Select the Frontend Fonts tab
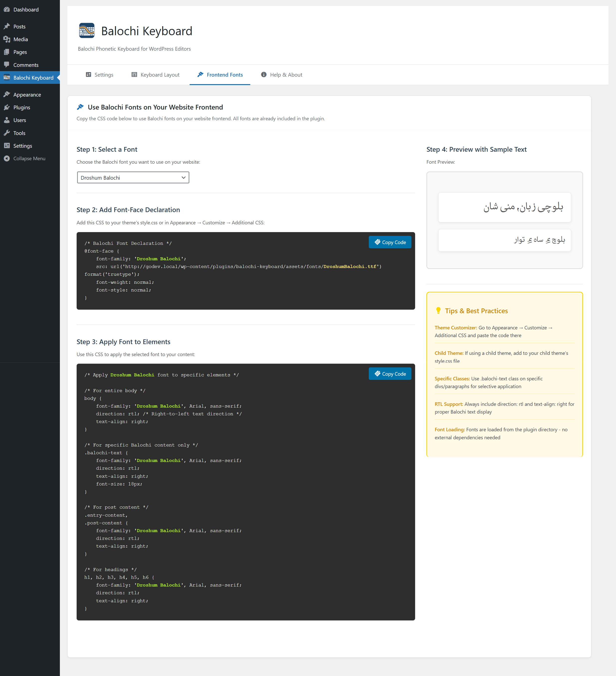 pyautogui.click(x=220, y=75)
